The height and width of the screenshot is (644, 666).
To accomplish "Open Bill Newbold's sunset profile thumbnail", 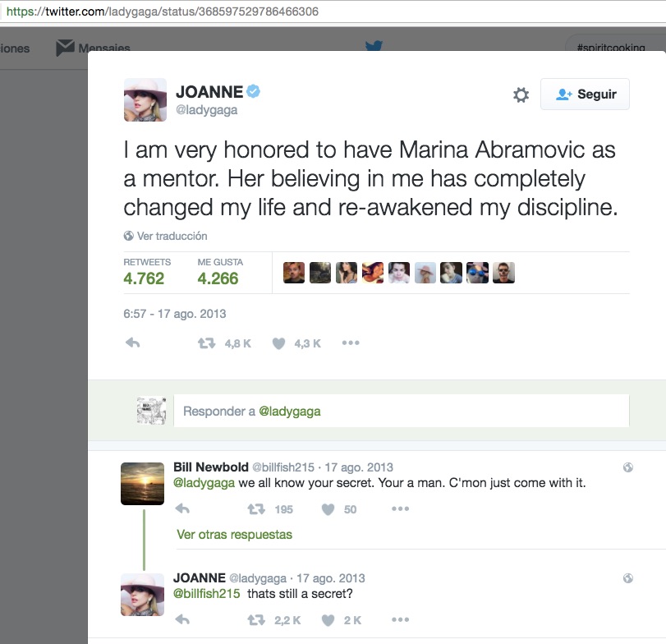I will pos(142,484).
